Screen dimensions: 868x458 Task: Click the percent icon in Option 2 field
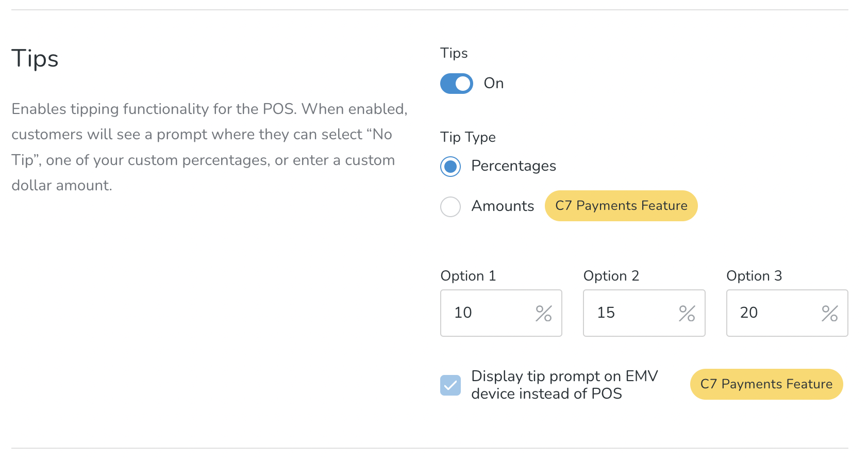pyautogui.click(x=687, y=313)
